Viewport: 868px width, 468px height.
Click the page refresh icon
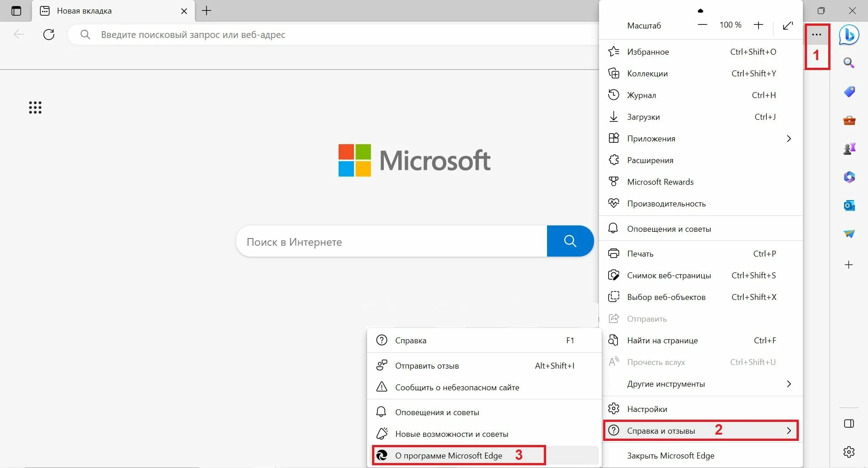click(x=49, y=34)
